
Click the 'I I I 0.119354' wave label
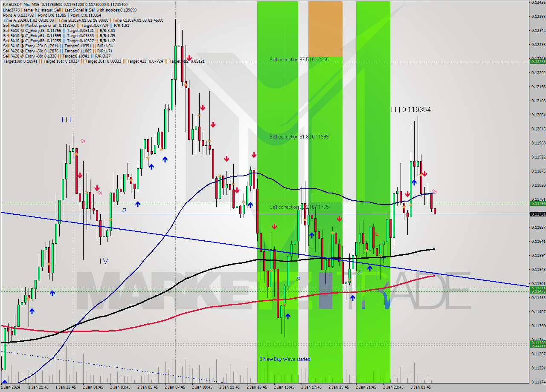tap(411, 110)
